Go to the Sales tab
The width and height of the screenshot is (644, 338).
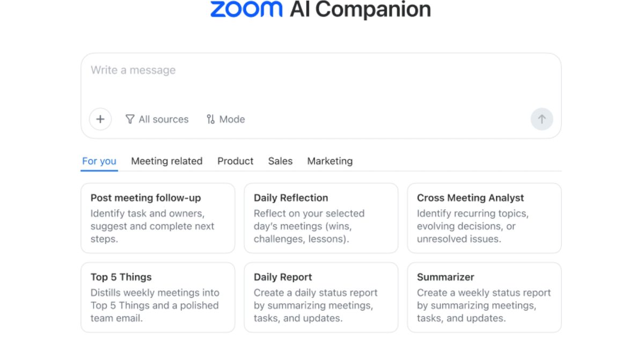pyautogui.click(x=280, y=161)
